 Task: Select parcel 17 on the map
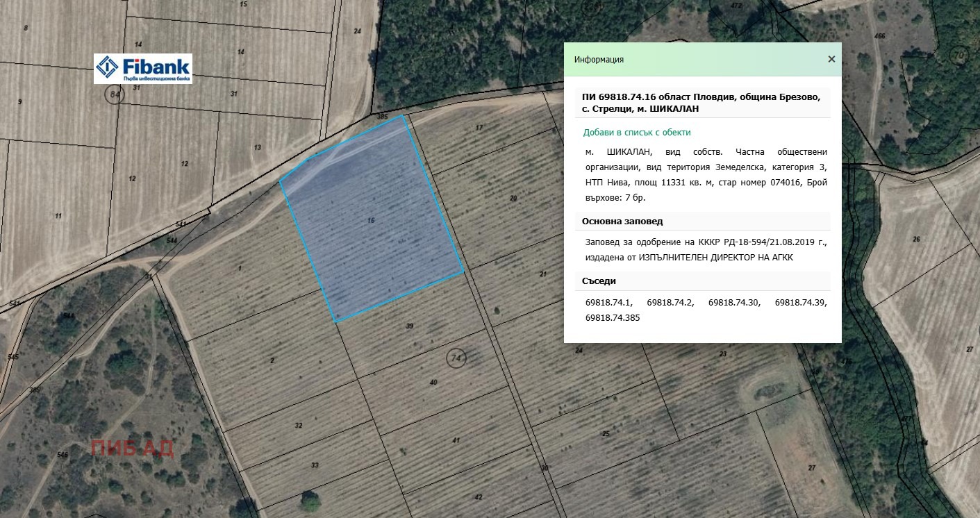tap(479, 127)
